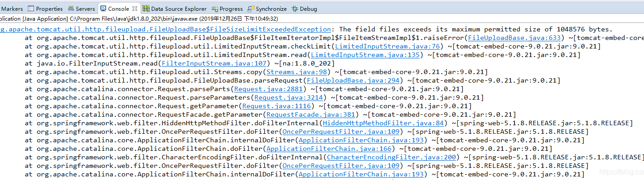Click the Progress view icon
Image resolution: width=644 pixels, height=180 pixels.
215,9
